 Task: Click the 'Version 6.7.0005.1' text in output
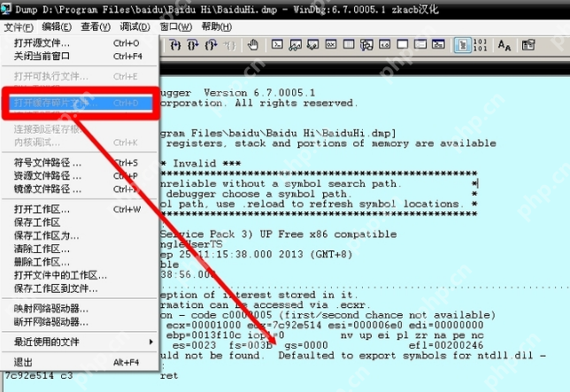point(259,93)
